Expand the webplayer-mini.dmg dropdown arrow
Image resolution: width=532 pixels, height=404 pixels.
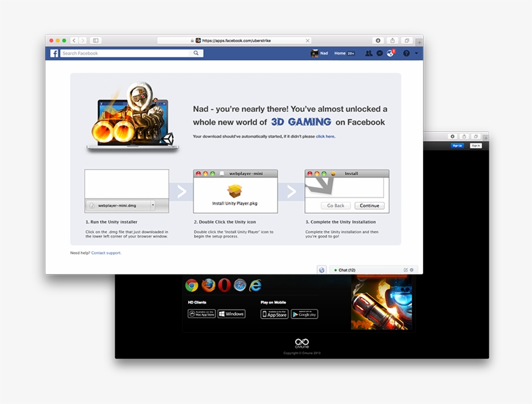tap(153, 205)
